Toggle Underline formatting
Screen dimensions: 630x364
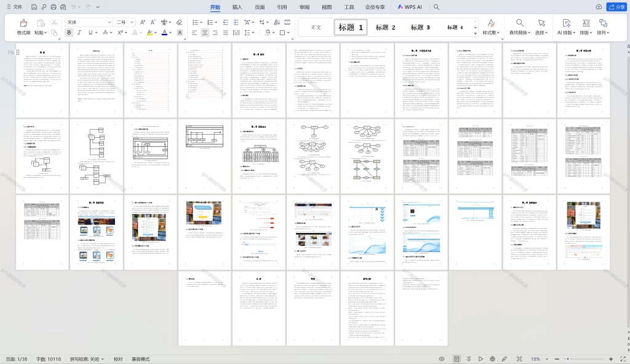pos(90,33)
